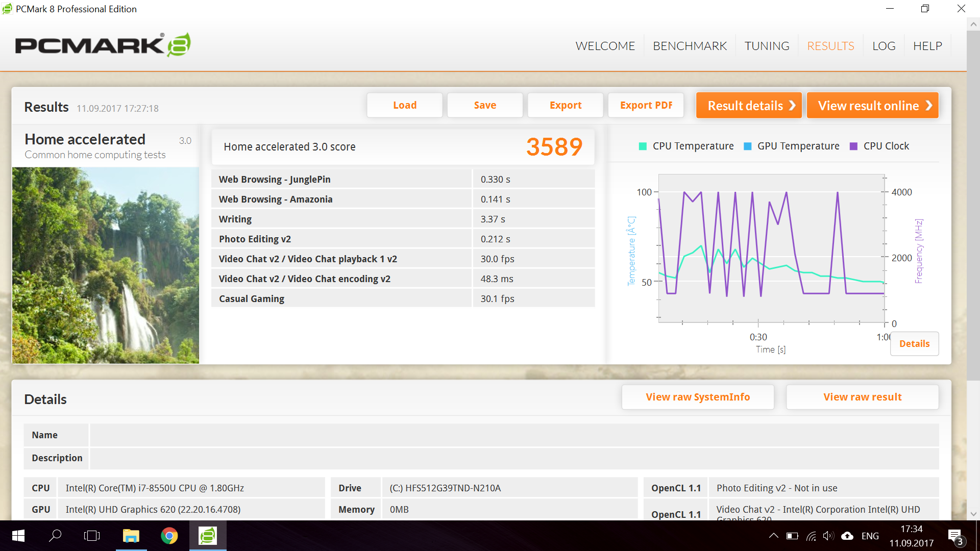Open File Explorer from taskbar

(131, 536)
